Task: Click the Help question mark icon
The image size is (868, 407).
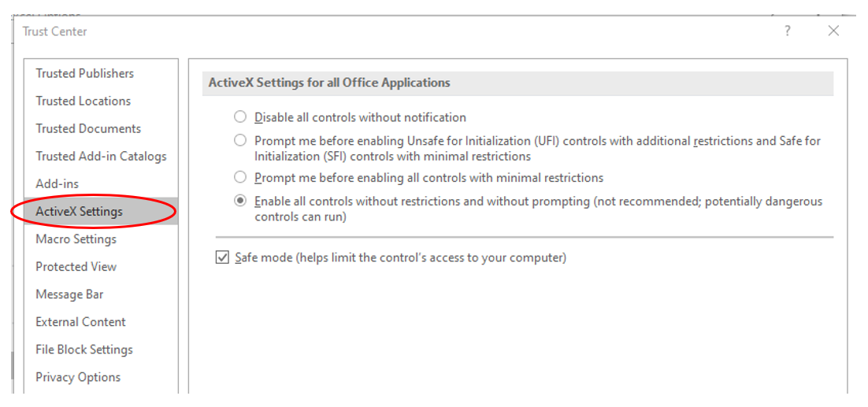Action: pyautogui.click(x=787, y=31)
